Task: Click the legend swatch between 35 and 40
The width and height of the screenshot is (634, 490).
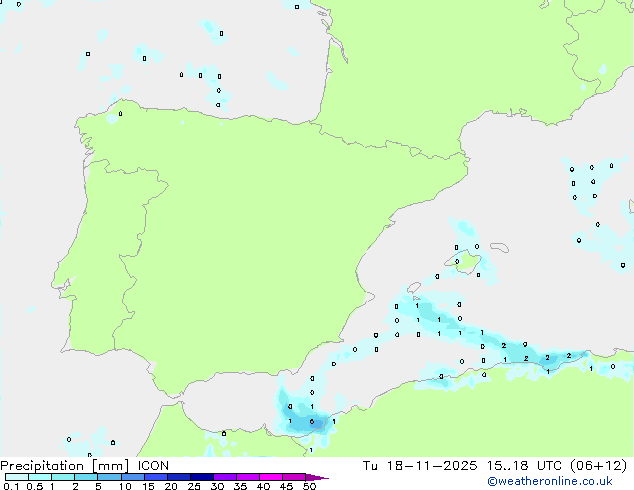Action: pos(248,477)
